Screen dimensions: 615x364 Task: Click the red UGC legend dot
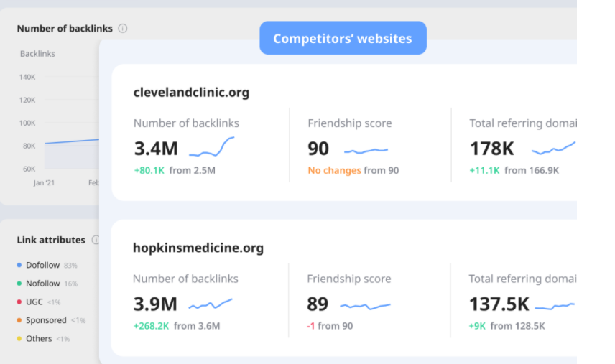[19, 302]
